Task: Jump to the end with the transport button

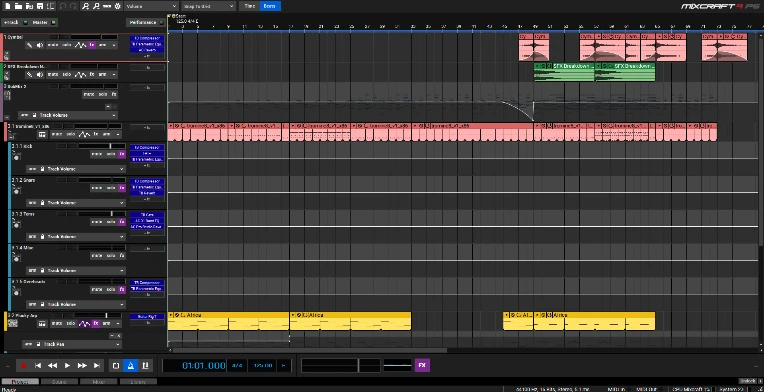Action: coord(97,365)
